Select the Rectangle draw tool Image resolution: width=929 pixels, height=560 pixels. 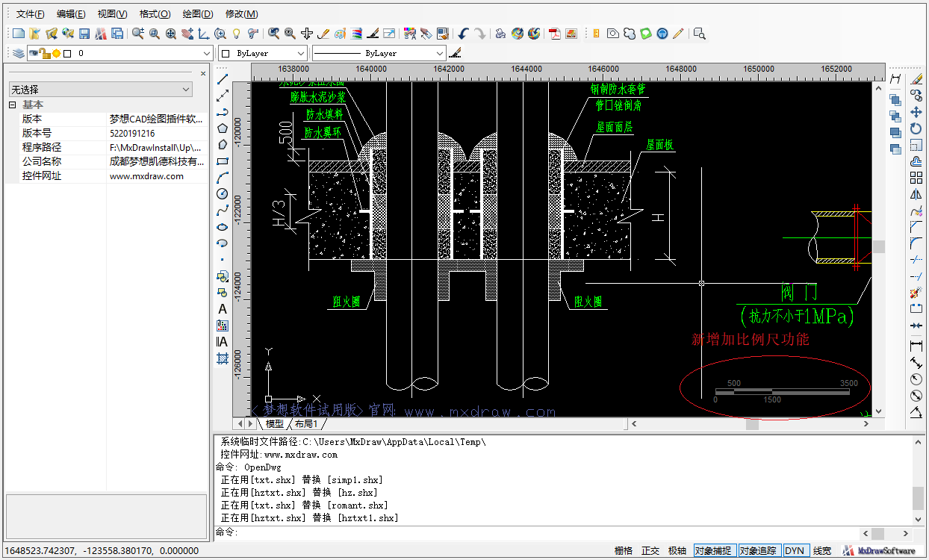[x=223, y=161]
